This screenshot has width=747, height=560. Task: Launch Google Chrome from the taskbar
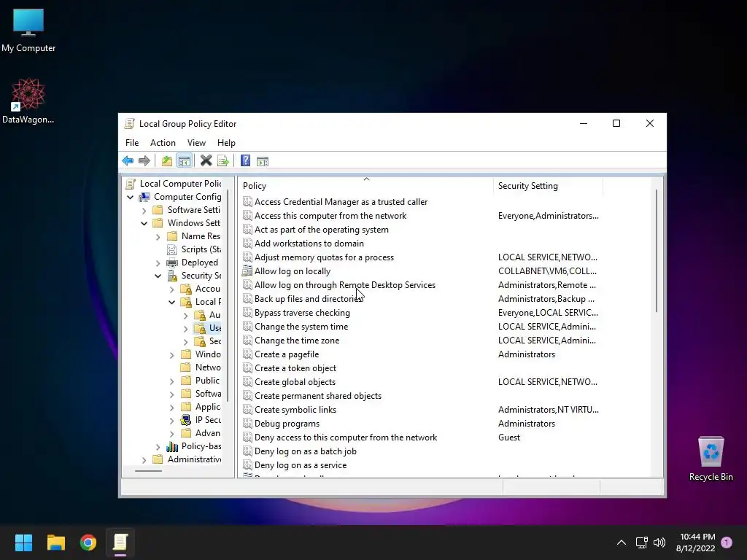pos(88,542)
